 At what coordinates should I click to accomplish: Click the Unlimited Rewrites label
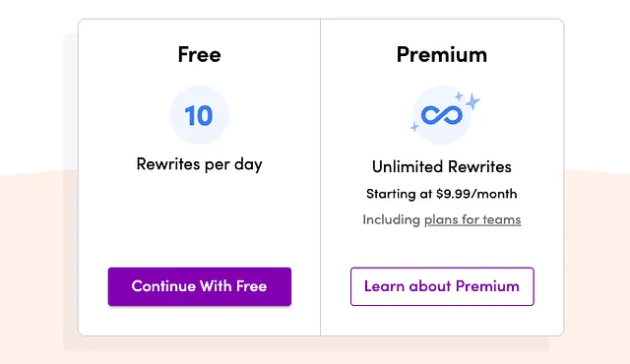[x=442, y=166]
